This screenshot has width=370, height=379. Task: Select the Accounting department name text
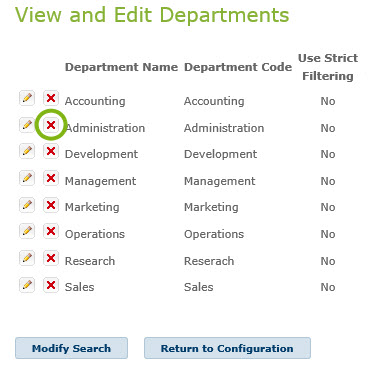(95, 101)
